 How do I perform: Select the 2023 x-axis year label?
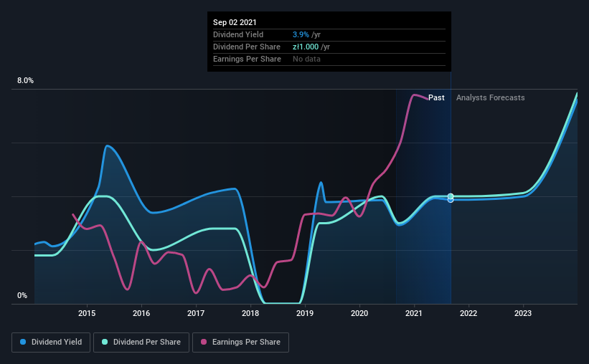[x=523, y=313]
